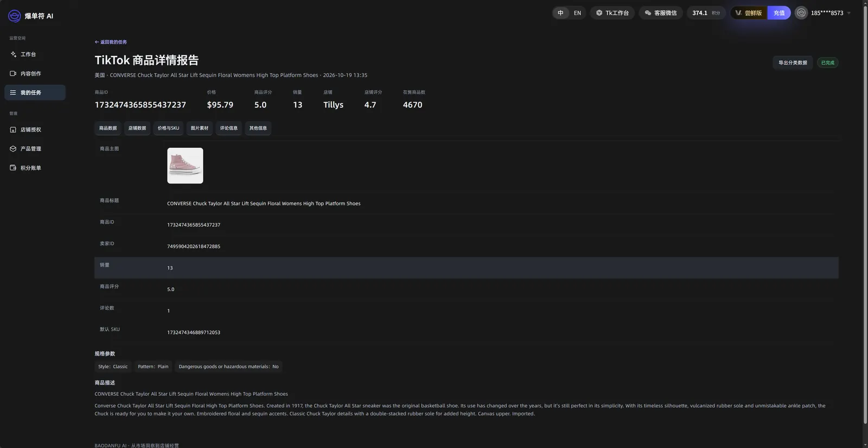Jump to the 店铺数据 tab
This screenshot has height=448, width=868.
(x=137, y=128)
